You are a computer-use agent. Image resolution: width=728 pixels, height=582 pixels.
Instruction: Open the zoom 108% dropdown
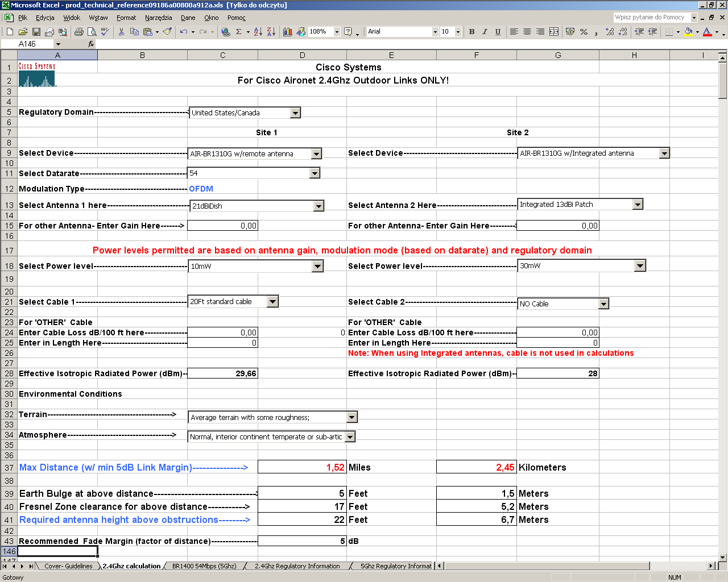337,32
